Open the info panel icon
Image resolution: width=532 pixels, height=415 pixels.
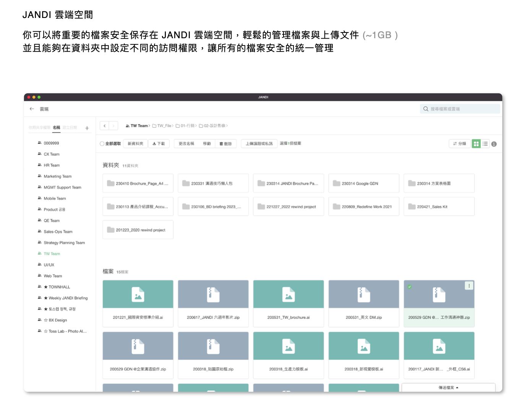click(494, 144)
